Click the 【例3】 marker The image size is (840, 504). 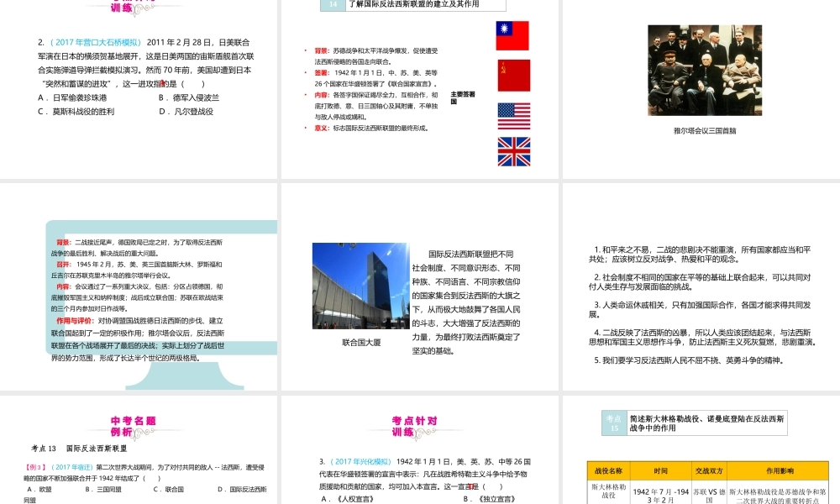36,467
